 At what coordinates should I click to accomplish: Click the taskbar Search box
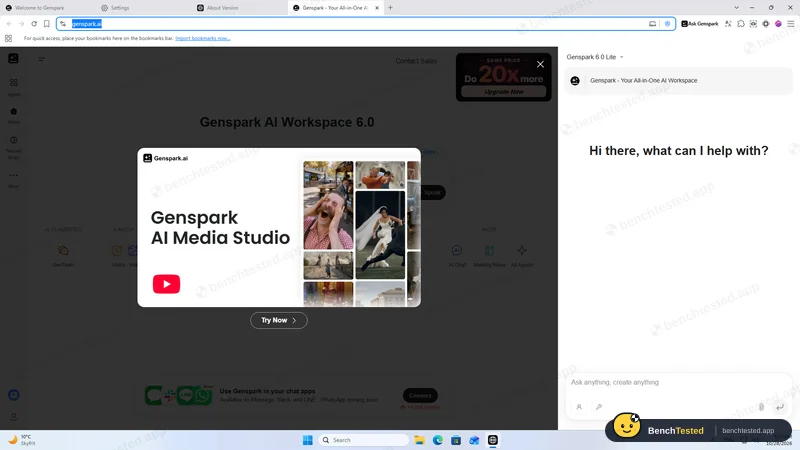coord(364,440)
